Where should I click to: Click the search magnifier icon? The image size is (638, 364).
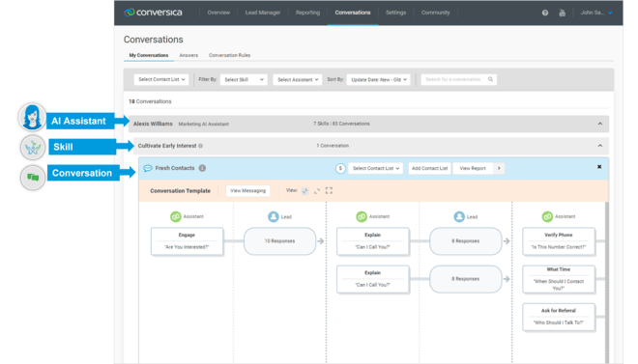490,79
